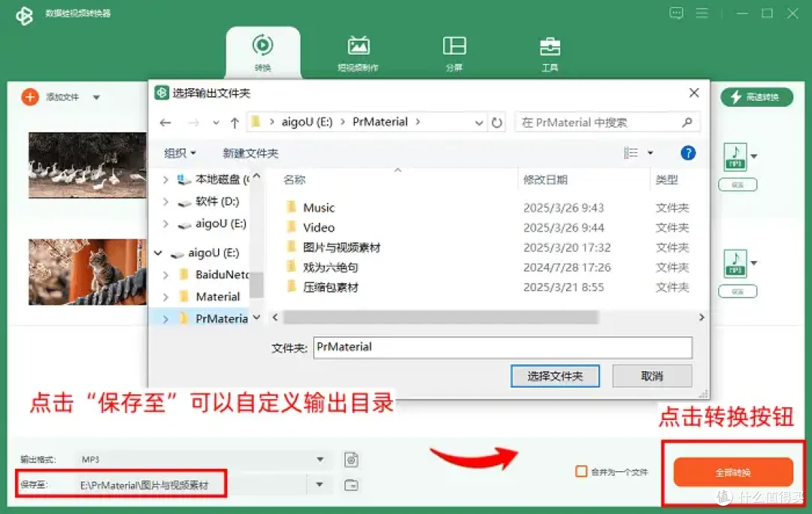Open the 短视频制作 tab
The image size is (812, 514).
359,53
